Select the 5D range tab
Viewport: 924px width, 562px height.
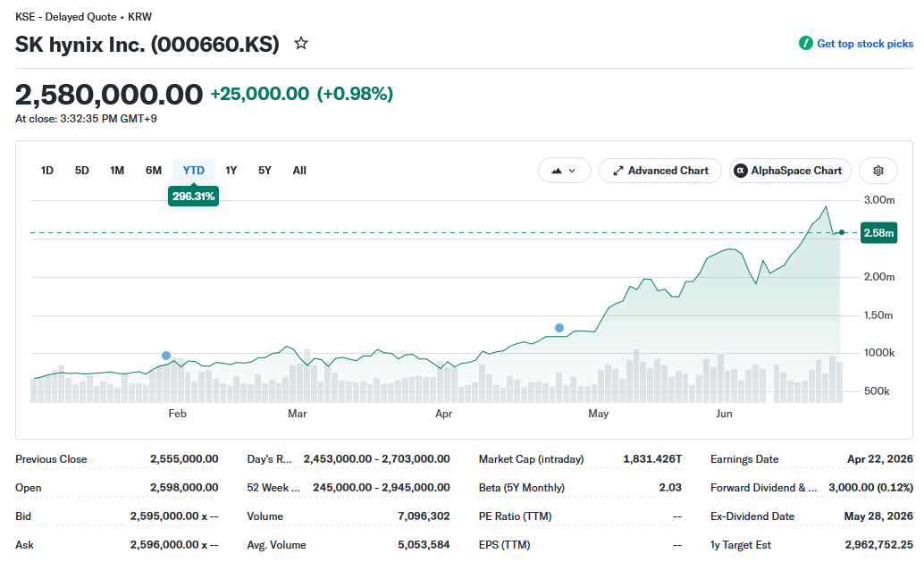pyautogui.click(x=82, y=171)
